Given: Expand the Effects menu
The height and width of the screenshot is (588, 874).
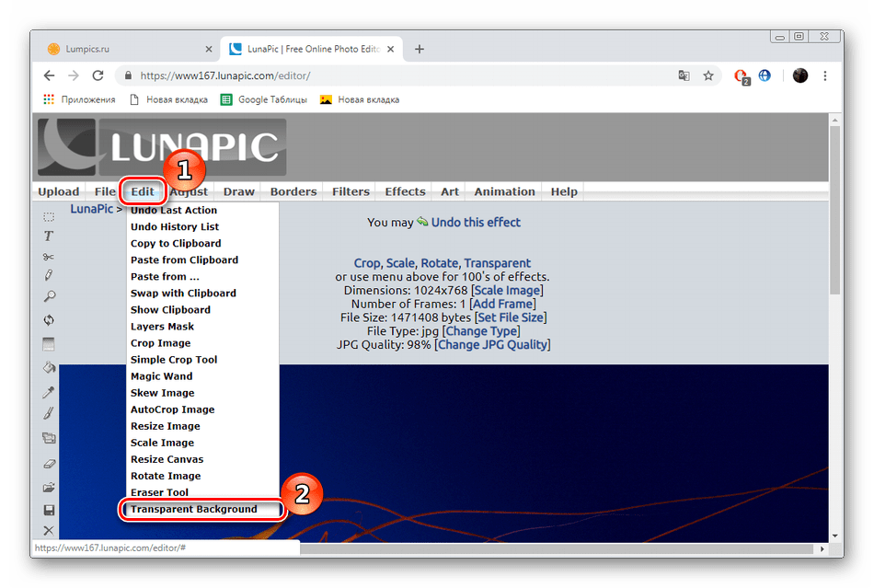Looking at the screenshot, I should point(405,191).
